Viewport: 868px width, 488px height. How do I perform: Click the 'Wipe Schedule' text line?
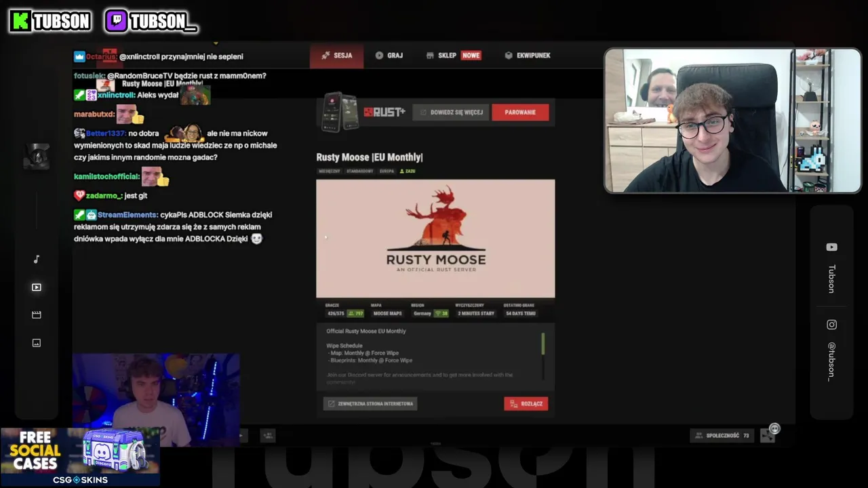344,346
